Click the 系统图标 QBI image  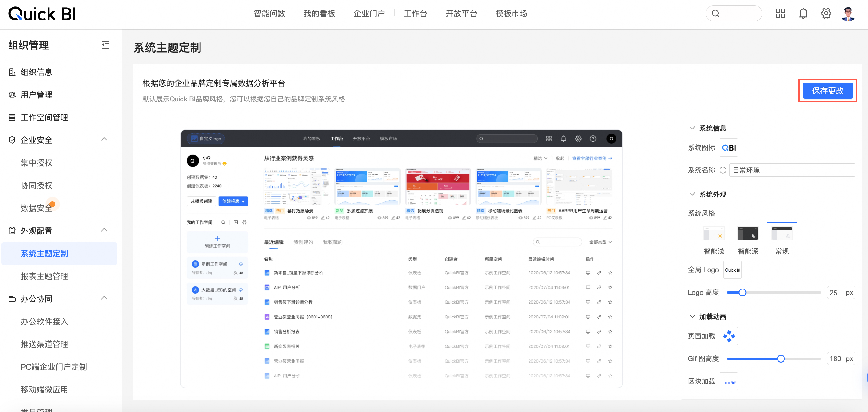tap(728, 147)
